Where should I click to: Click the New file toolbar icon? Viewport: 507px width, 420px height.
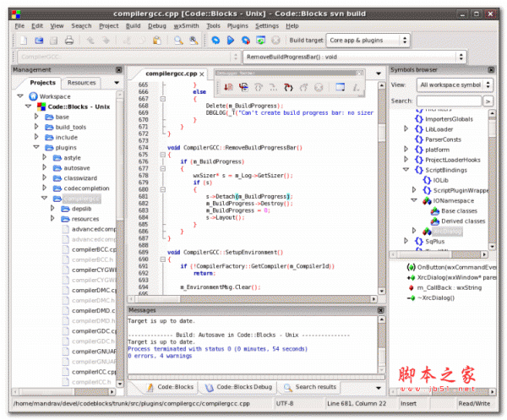coord(24,41)
